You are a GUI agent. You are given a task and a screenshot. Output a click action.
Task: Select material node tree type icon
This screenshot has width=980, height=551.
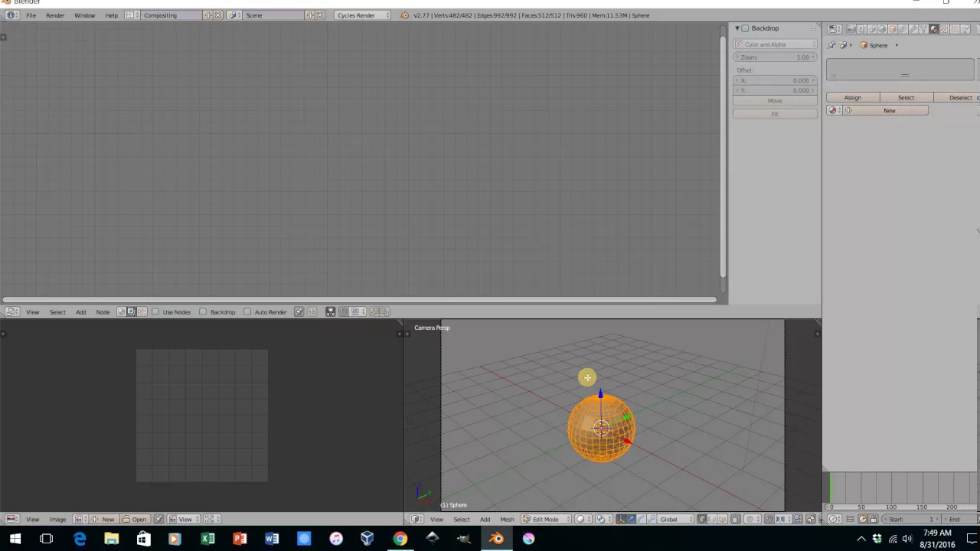(x=121, y=311)
